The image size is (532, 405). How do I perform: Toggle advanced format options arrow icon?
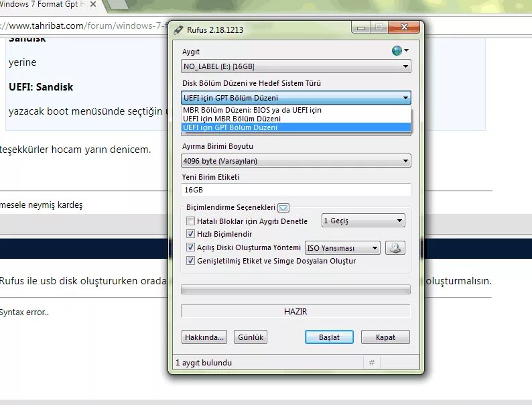[x=283, y=207]
